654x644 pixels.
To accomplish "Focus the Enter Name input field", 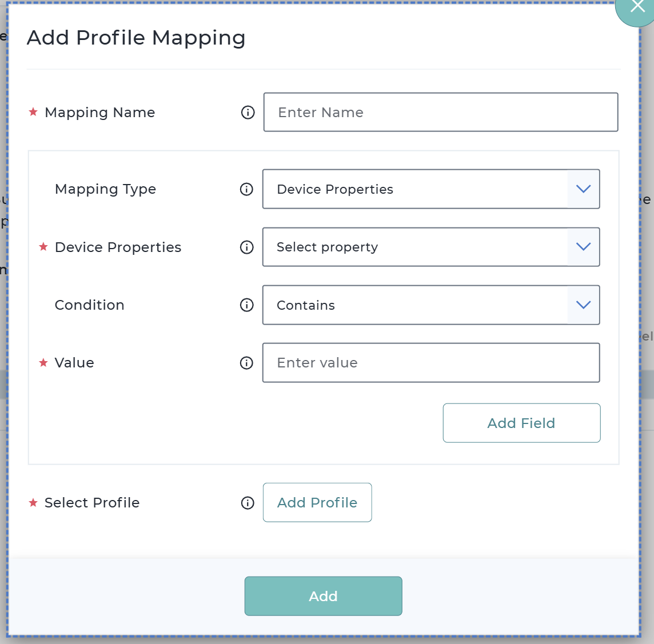I will pyautogui.click(x=440, y=113).
